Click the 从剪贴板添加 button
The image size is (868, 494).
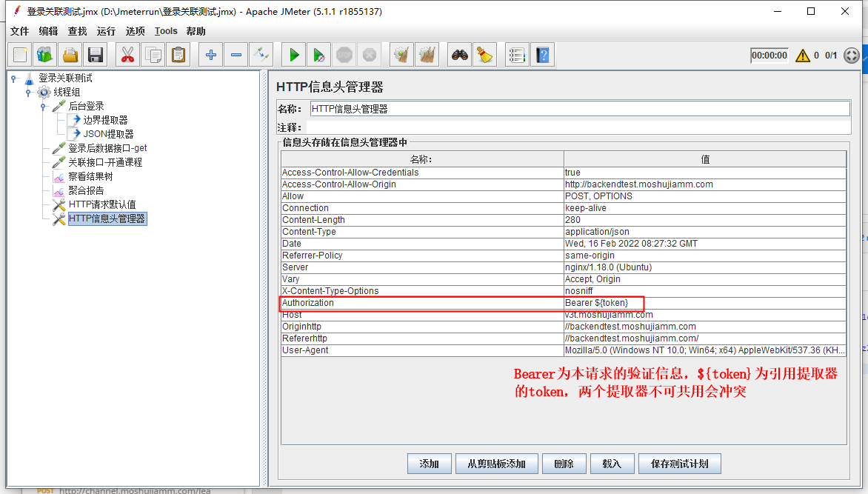[x=496, y=464]
